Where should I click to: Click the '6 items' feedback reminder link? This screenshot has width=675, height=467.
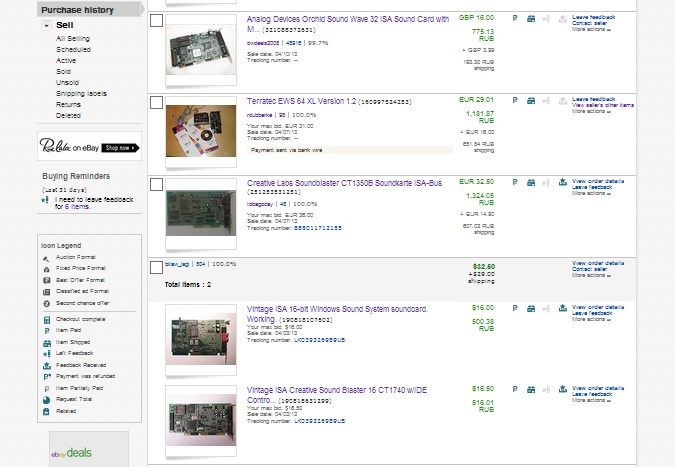[77, 207]
